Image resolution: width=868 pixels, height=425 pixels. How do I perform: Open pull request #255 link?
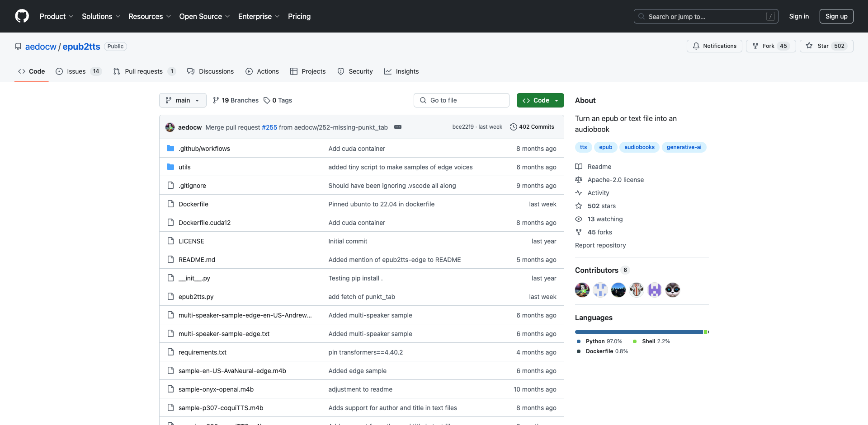(x=269, y=127)
